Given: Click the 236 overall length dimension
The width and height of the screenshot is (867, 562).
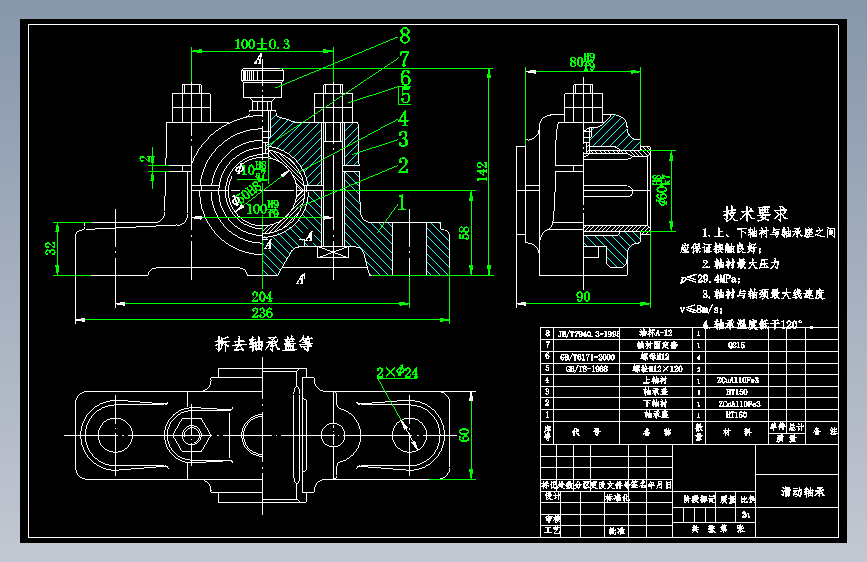Looking at the screenshot, I should [262, 313].
